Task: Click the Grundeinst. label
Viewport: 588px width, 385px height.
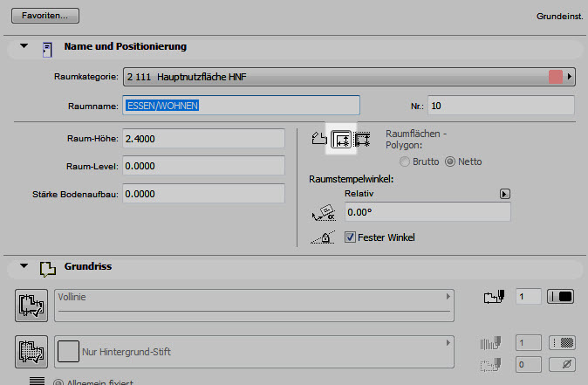Action: (560, 16)
